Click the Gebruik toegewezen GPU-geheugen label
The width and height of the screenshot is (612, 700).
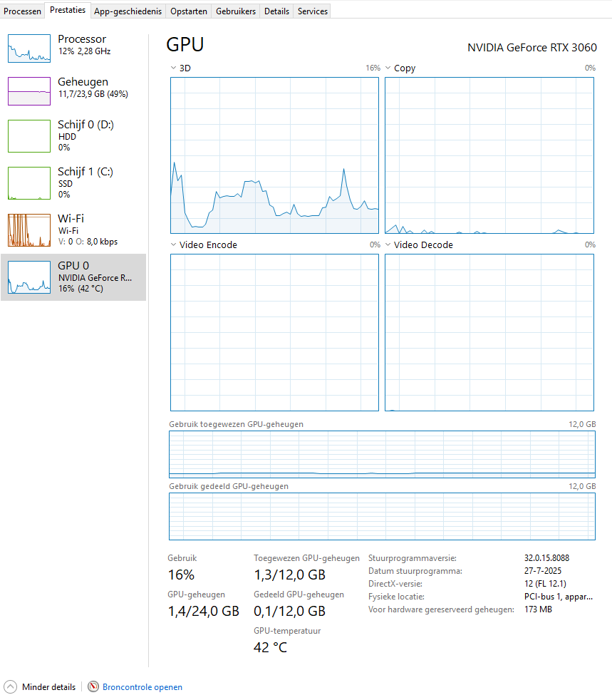(x=236, y=424)
